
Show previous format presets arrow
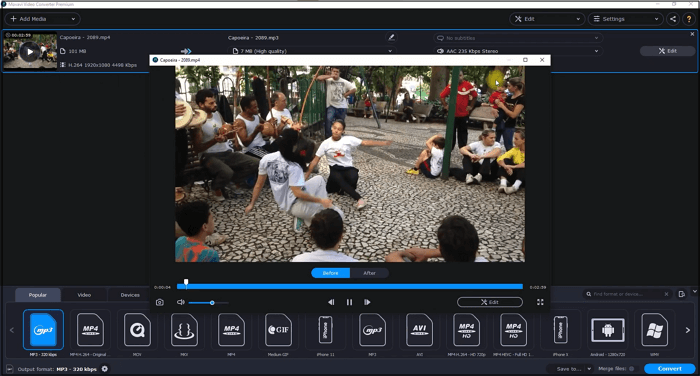12,330
